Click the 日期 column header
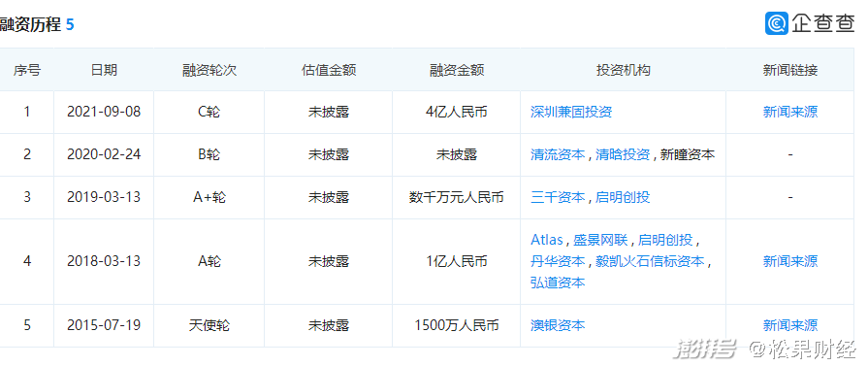 click(104, 70)
